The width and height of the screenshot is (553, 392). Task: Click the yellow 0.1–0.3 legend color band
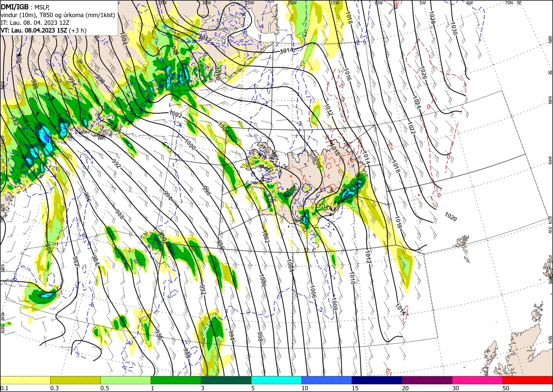[25, 380]
